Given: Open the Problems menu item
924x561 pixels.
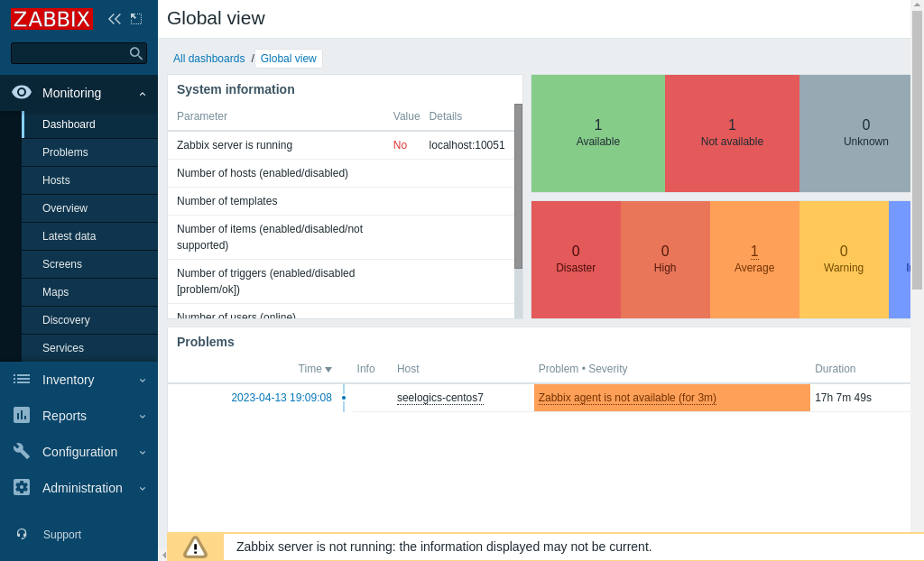Looking at the screenshot, I should pyautogui.click(x=65, y=152).
